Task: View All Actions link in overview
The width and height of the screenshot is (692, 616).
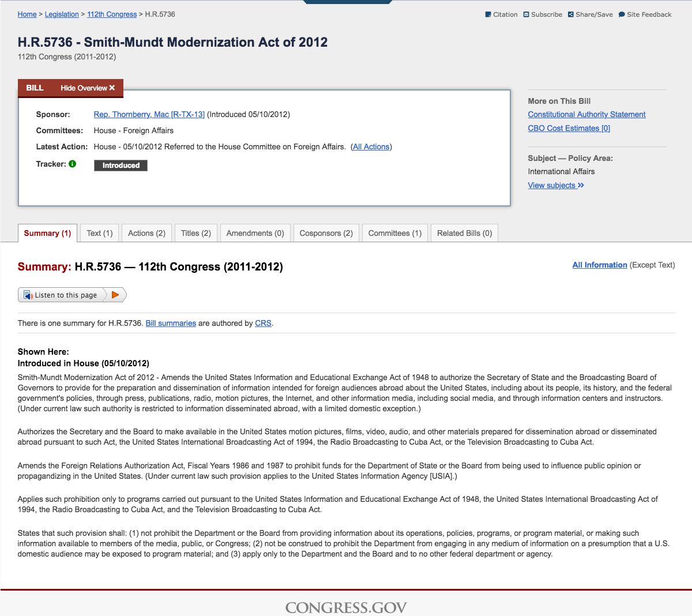Action: [371, 147]
